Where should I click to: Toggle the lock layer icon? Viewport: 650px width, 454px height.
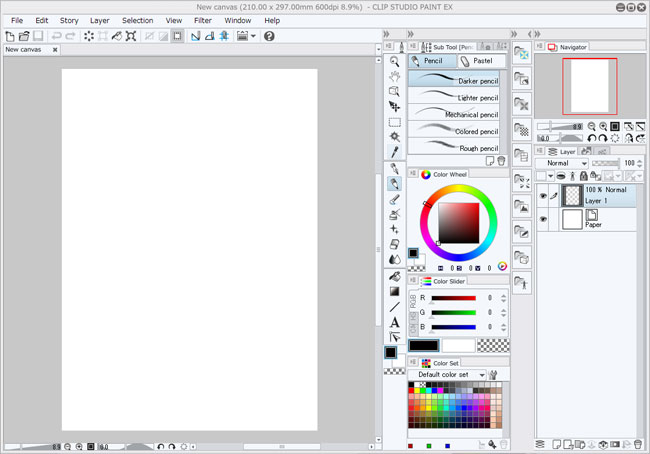tap(583, 176)
